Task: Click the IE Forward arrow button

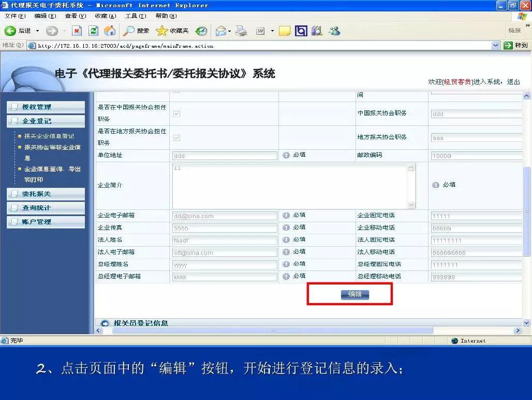Action: click(52, 31)
